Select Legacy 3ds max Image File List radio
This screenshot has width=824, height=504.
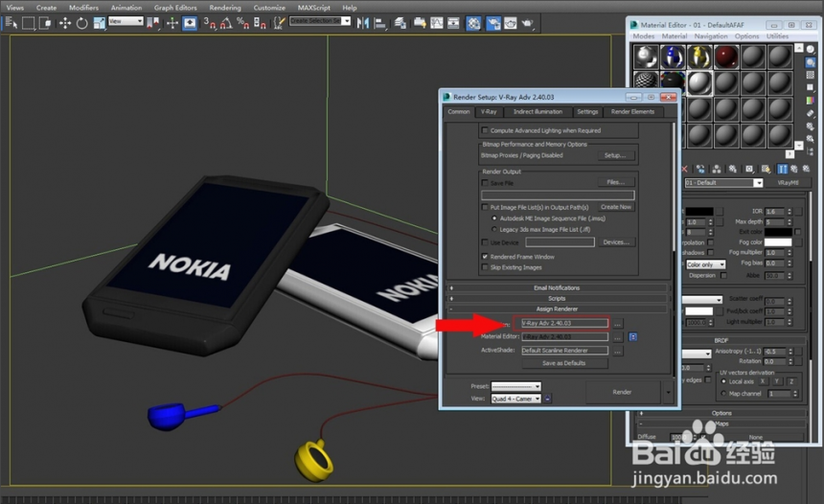click(x=494, y=229)
